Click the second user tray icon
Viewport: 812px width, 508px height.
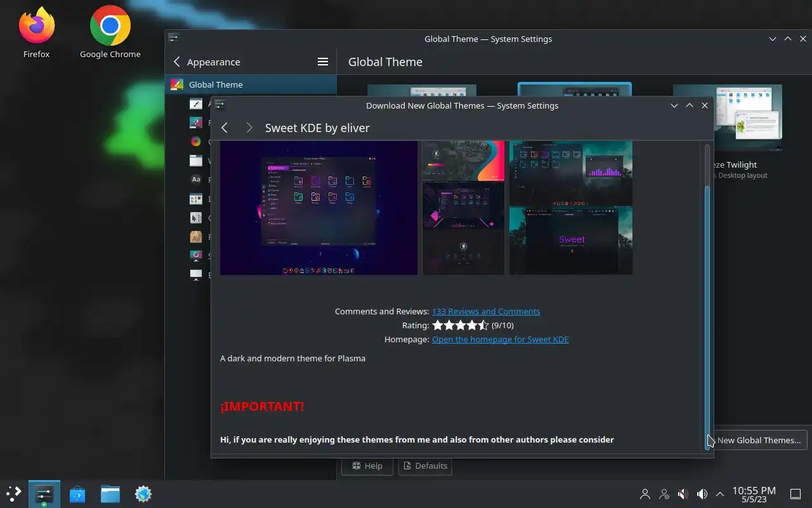664,493
